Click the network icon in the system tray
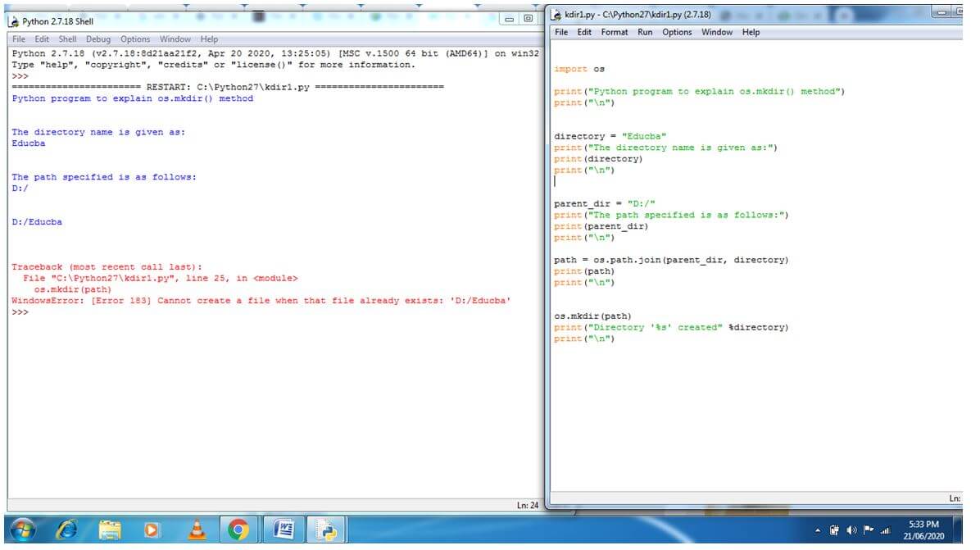This screenshot has width=980, height=550. (x=886, y=531)
